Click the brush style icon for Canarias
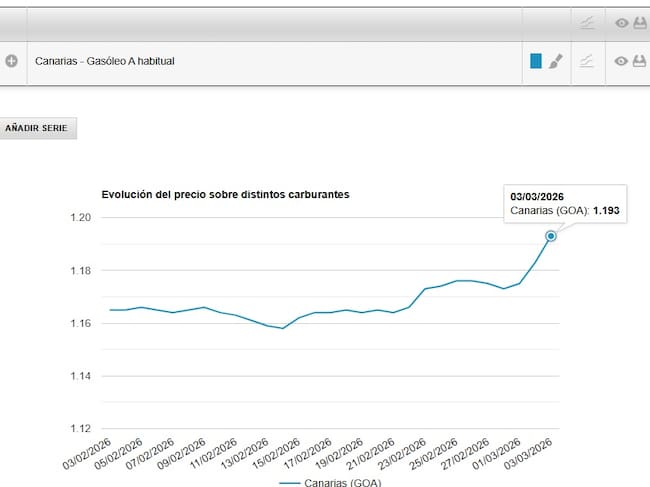650x487 pixels. [x=557, y=62]
